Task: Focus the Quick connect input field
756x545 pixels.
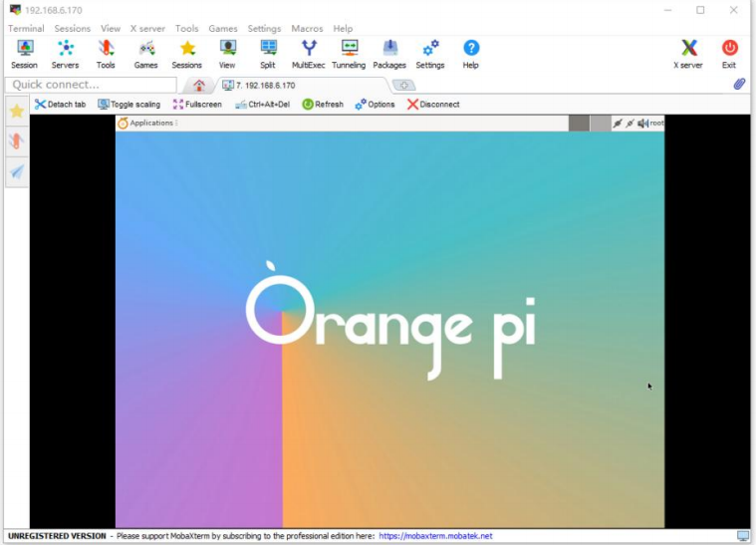Action: pos(91,85)
